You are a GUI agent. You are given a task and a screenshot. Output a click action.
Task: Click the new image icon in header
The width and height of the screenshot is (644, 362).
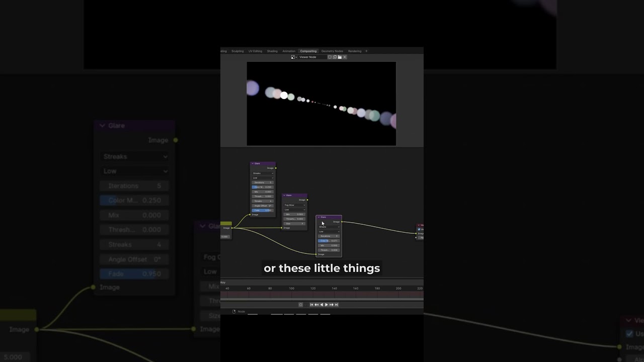click(335, 57)
